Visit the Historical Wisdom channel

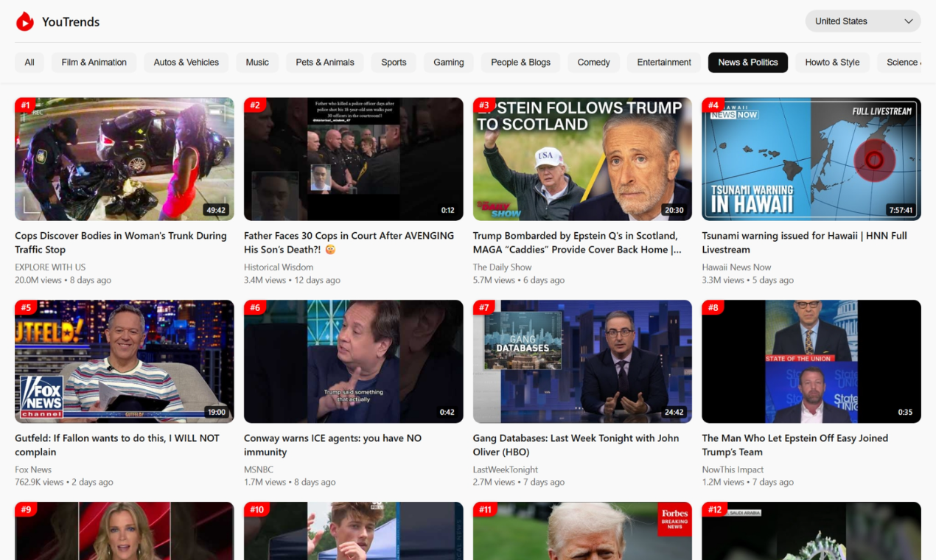point(279,267)
